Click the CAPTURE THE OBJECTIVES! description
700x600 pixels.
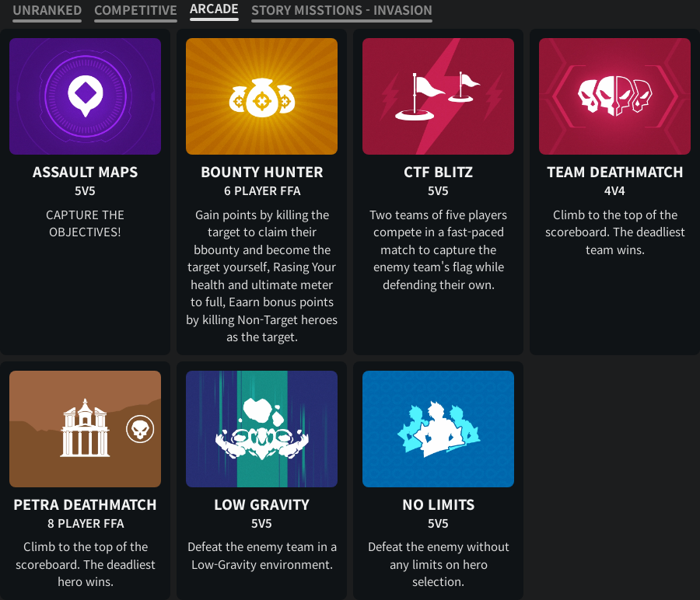pyautogui.click(x=86, y=224)
